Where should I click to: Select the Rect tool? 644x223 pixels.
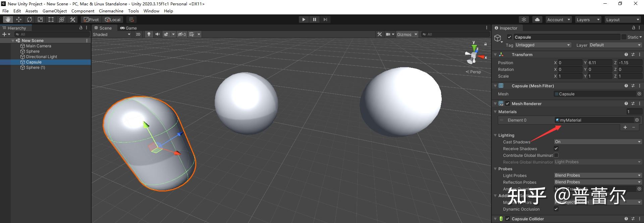(51, 19)
